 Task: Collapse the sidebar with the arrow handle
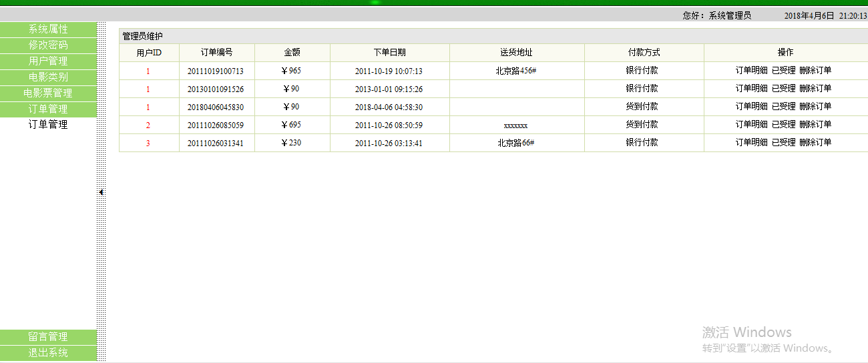(x=101, y=192)
